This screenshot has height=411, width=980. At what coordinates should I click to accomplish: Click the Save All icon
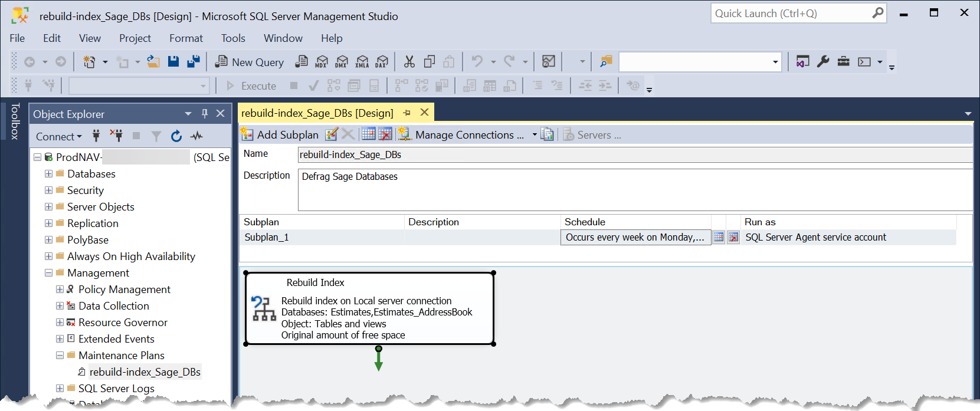pos(193,61)
